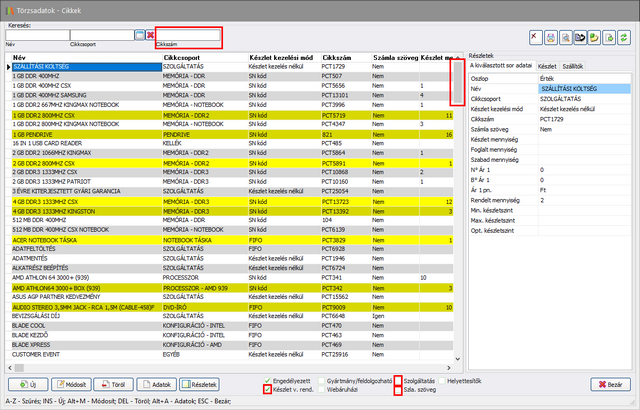Click the Cikkszám search input field
This screenshot has height=410, width=640.
[x=188, y=35]
